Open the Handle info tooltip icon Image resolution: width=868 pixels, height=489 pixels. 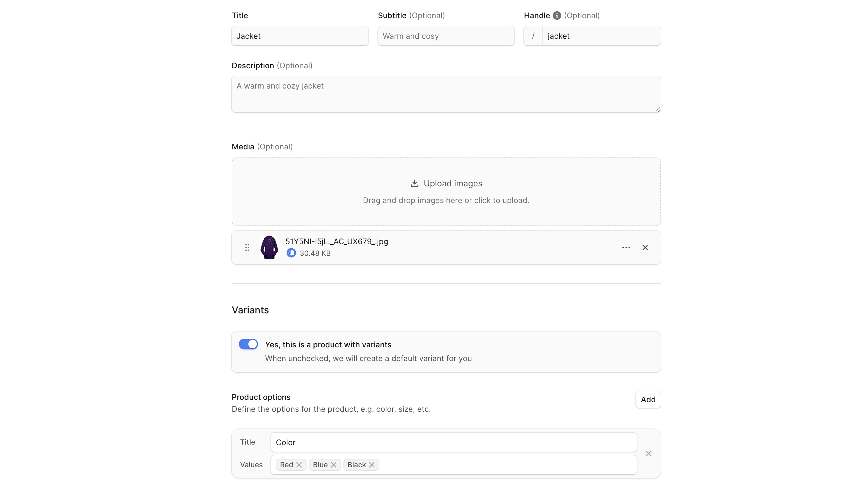pos(557,15)
